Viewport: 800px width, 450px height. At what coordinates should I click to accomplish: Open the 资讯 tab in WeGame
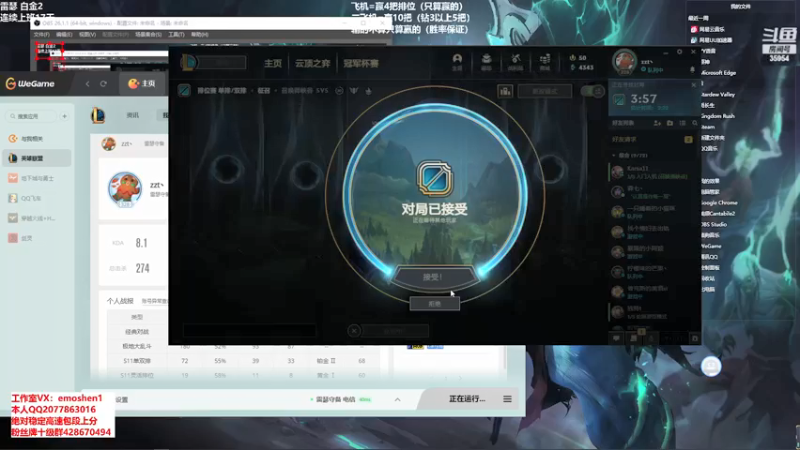133,115
